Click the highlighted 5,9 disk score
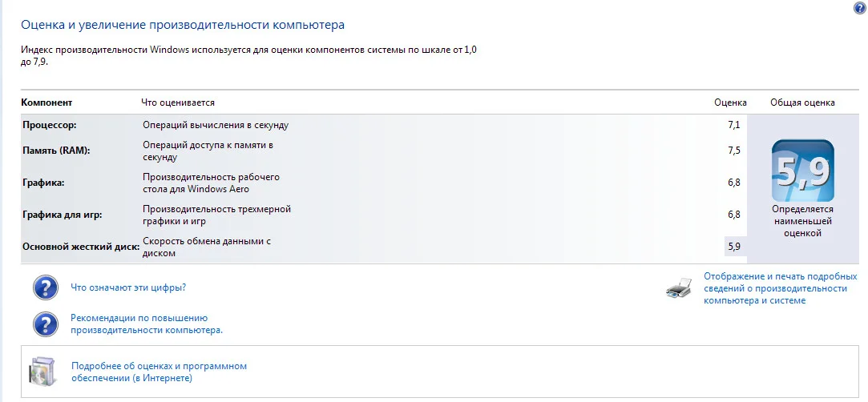 click(x=734, y=247)
